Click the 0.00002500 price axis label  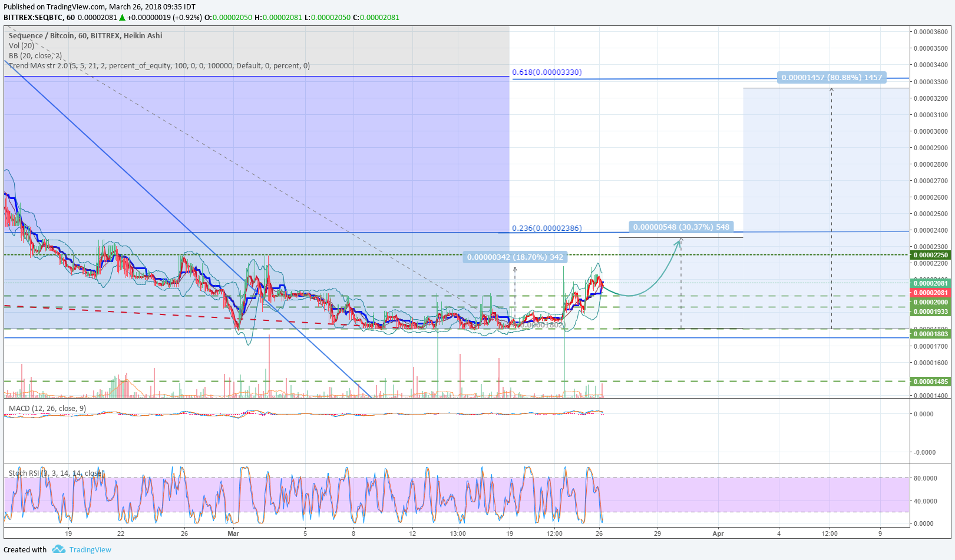pyautogui.click(x=930, y=214)
